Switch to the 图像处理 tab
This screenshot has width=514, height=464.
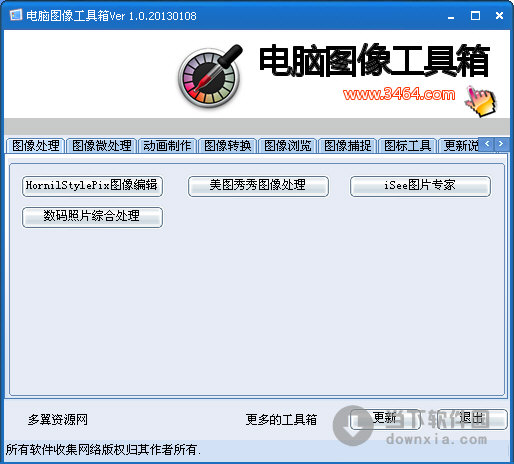[x=36, y=146]
